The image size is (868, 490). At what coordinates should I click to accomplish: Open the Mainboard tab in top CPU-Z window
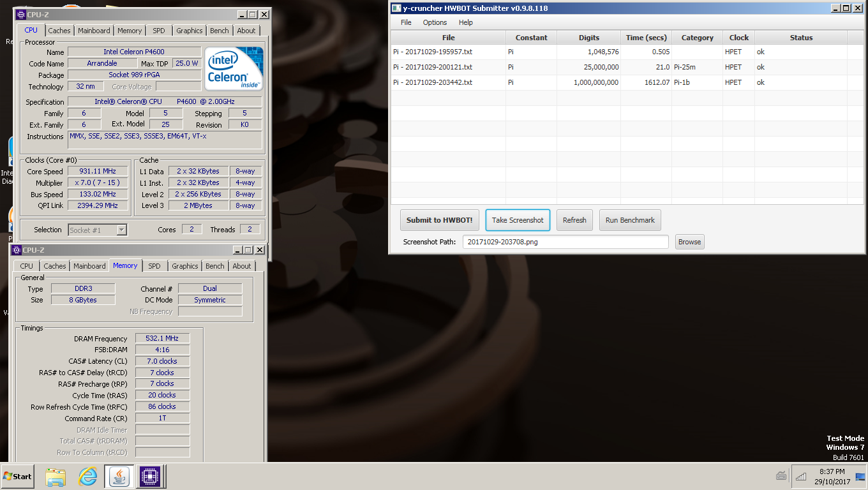(x=94, y=31)
